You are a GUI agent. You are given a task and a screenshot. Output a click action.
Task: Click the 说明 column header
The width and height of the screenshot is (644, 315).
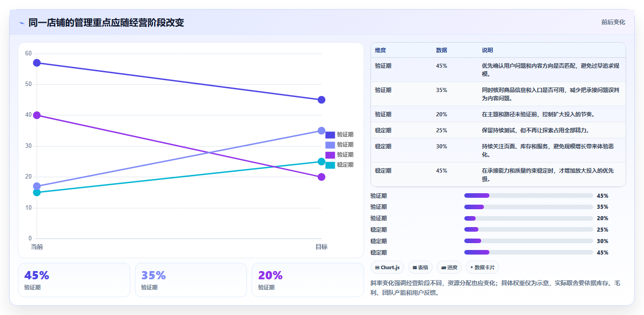(487, 50)
